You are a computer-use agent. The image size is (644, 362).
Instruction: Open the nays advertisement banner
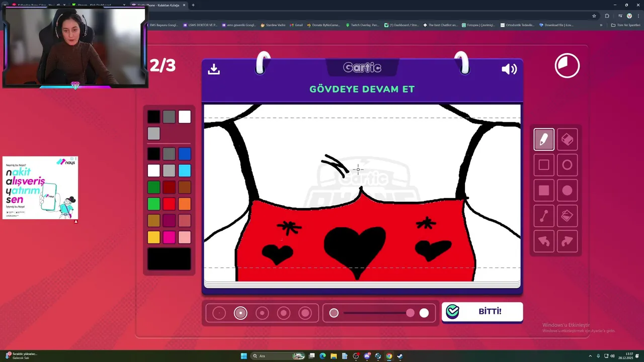40,188
